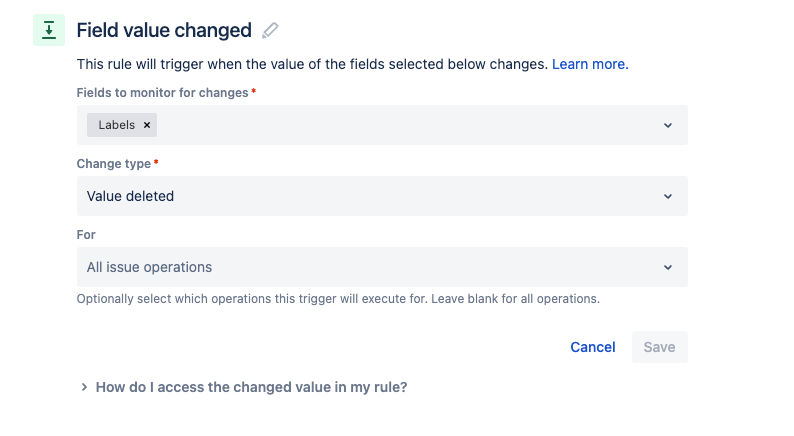Screen dimensions: 794x436
Task: Open the Learn more link
Action: (x=590, y=64)
